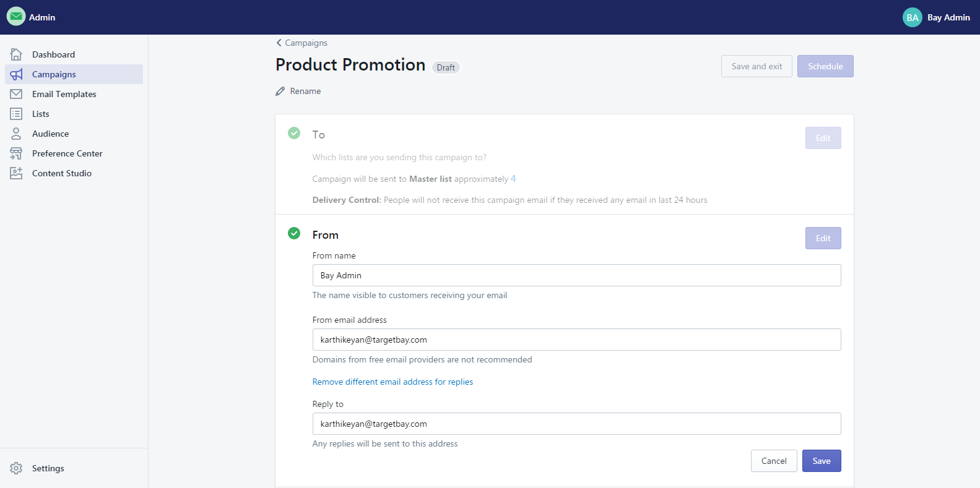Screen dimensions: 980x488
Task: Click the faded checkmark beside To
Action: (294, 133)
